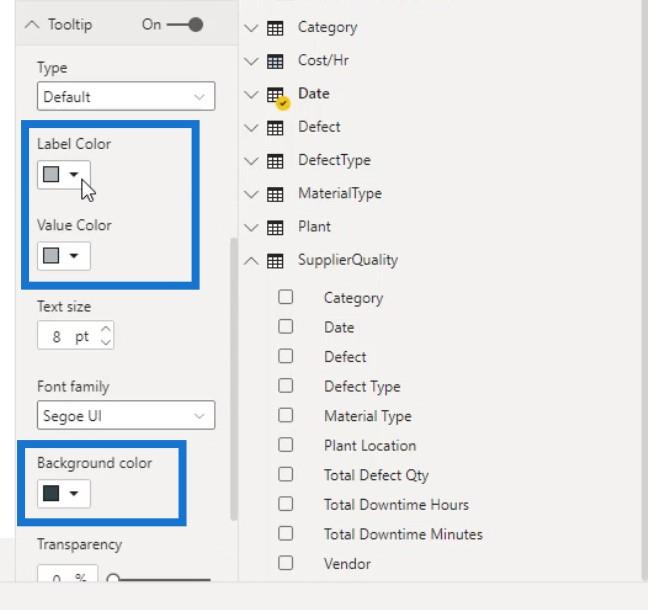This screenshot has width=648, height=610.
Task: Click the Plant Location field label
Action: (370, 446)
